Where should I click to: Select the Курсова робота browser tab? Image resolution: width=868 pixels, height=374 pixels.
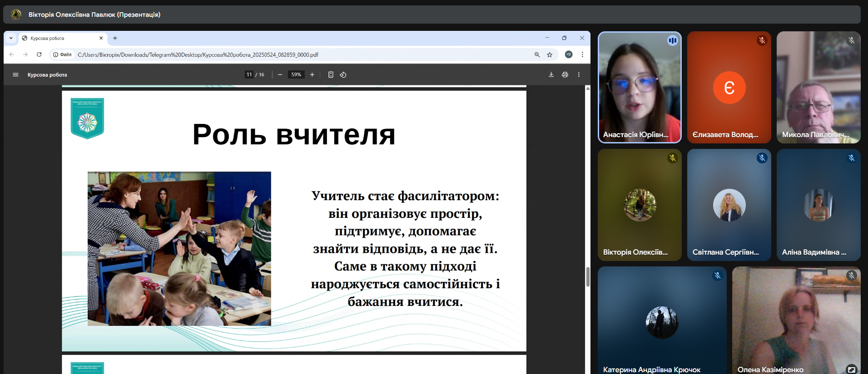(x=59, y=38)
